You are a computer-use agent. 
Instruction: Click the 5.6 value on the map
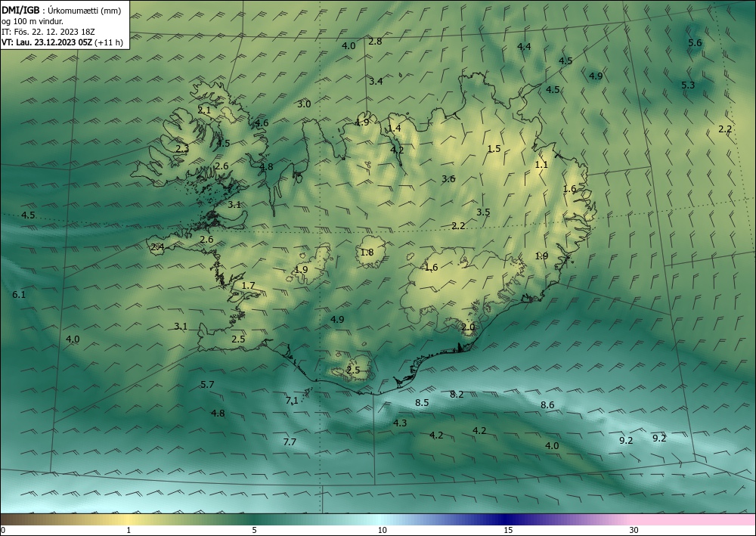pos(695,43)
